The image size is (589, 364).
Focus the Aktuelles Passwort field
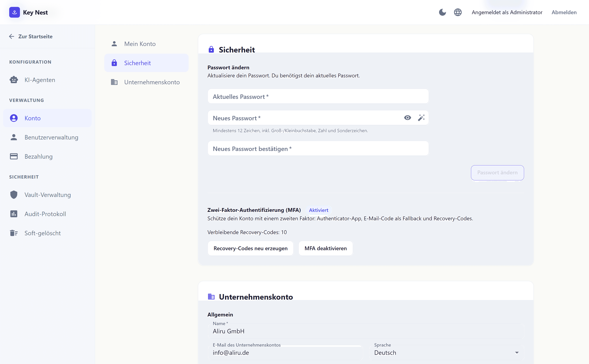(x=318, y=96)
